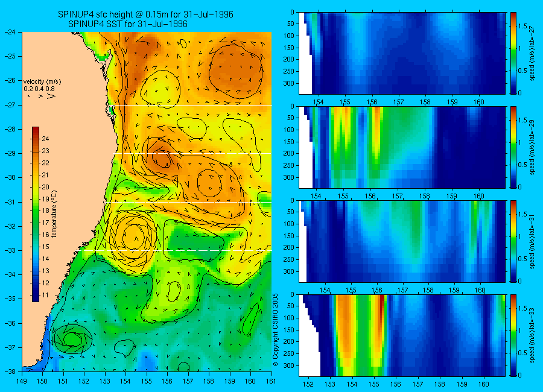Click the largest velocity scale arrow in the legend

click(x=51, y=96)
